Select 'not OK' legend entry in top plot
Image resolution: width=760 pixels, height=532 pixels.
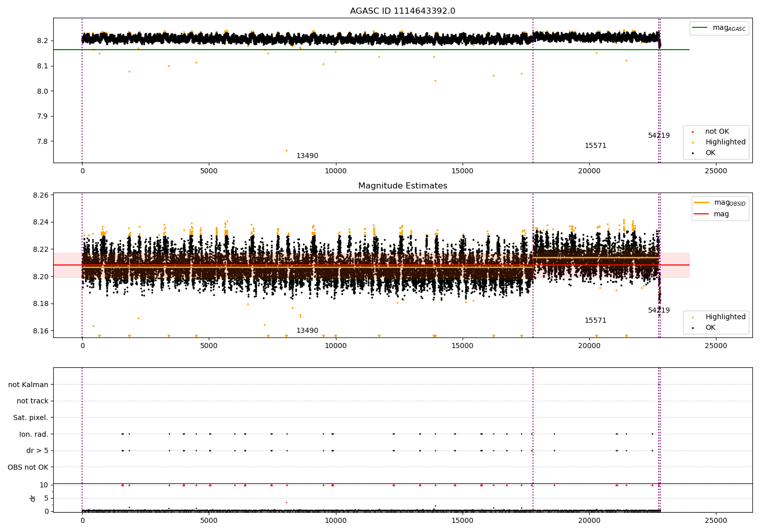717,132
